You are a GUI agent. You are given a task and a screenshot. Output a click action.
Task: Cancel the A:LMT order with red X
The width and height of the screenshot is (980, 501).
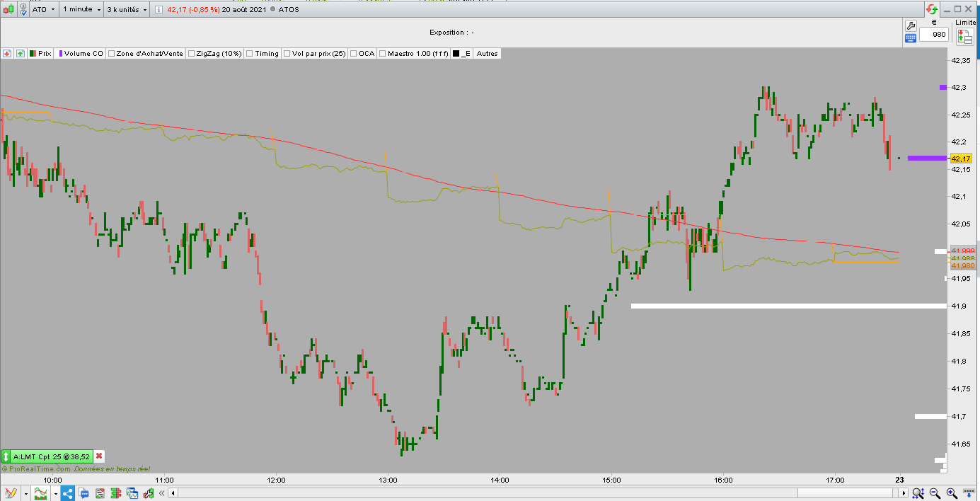click(x=99, y=456)
